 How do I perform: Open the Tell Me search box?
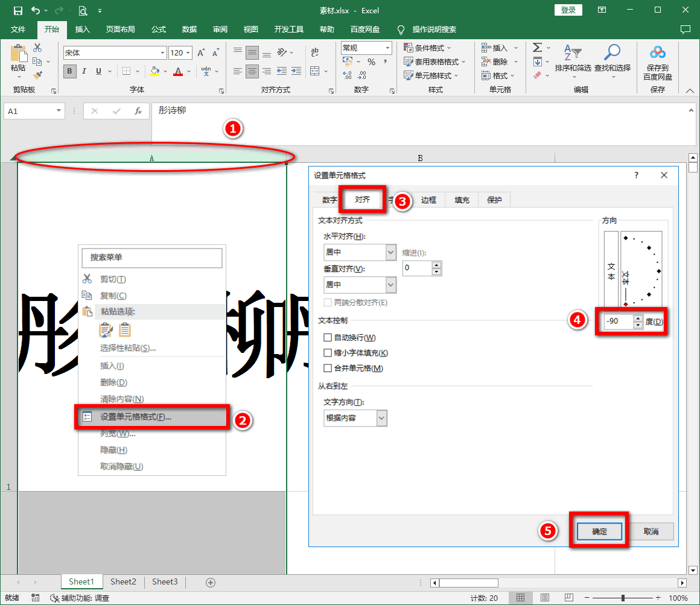tap(427, 30)
